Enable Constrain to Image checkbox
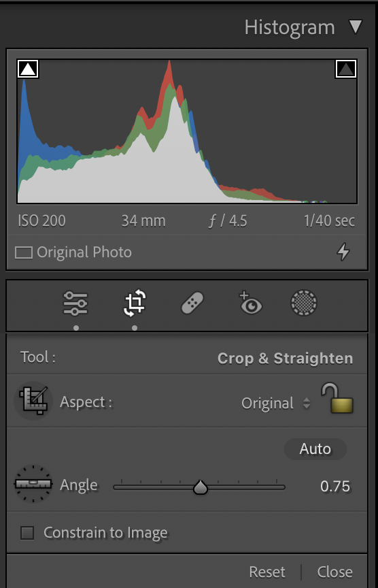The height and width of the screenshot is (588, 378). coord(27,532)
